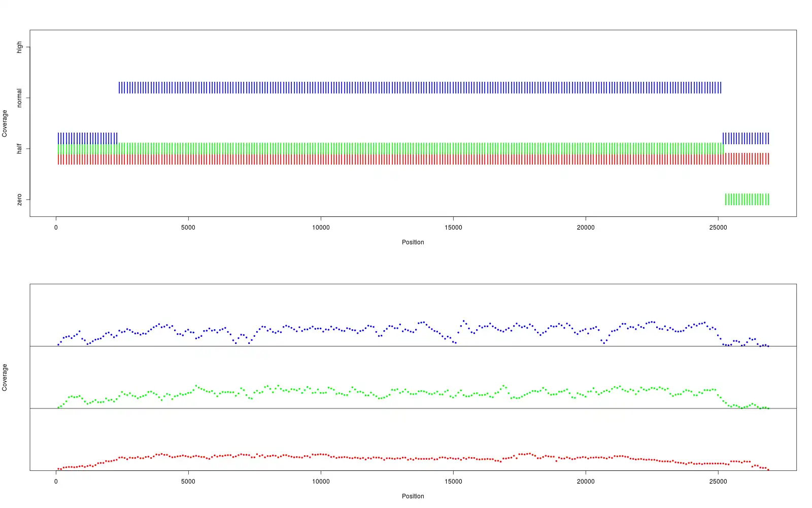Click tick label 20000 on bottom plot
Image resolution: width=812 pixels, height=508 pixels.
[586, 482]
